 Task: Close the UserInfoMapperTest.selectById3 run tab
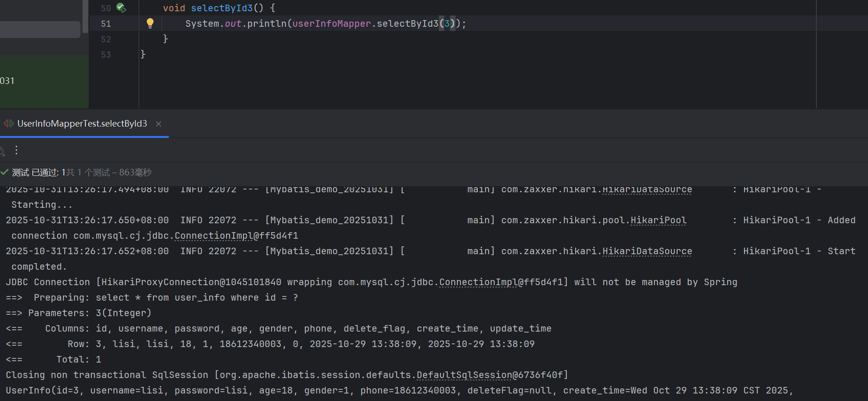pos(159,124)
